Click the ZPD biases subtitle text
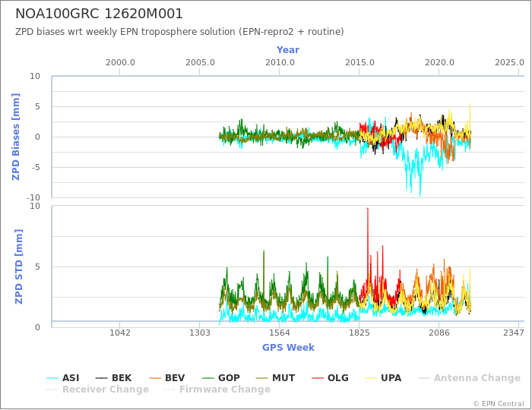The height and width of the screenshot is (410, 532). click(x=179, y=32)
